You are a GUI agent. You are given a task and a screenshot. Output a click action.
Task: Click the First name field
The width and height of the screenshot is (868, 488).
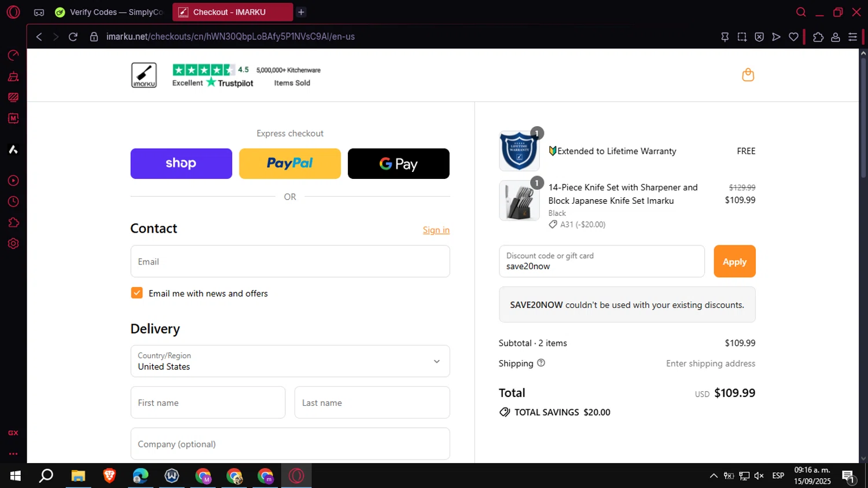(x=208, y=402)
